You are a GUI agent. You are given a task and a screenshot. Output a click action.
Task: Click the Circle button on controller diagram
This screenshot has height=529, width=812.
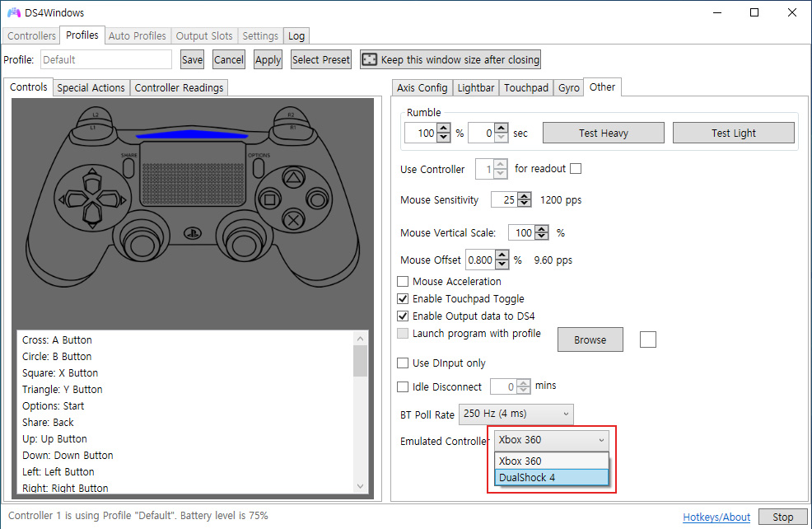317,199
